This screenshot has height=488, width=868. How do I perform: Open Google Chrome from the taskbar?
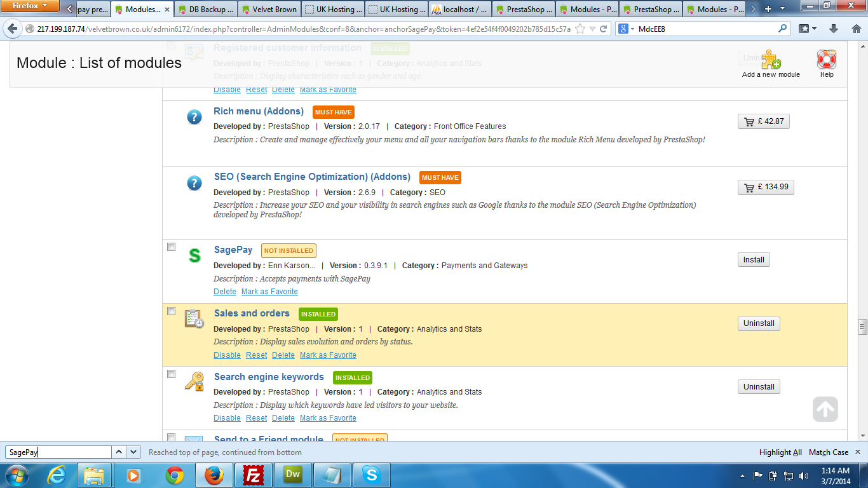[x=175, y=475]
